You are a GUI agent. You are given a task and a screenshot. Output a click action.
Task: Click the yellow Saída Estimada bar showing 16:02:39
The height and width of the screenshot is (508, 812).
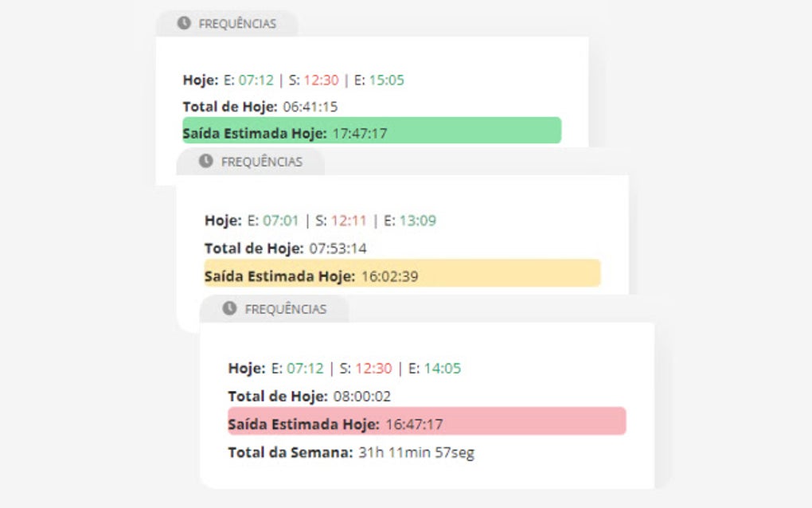(402, 273)
